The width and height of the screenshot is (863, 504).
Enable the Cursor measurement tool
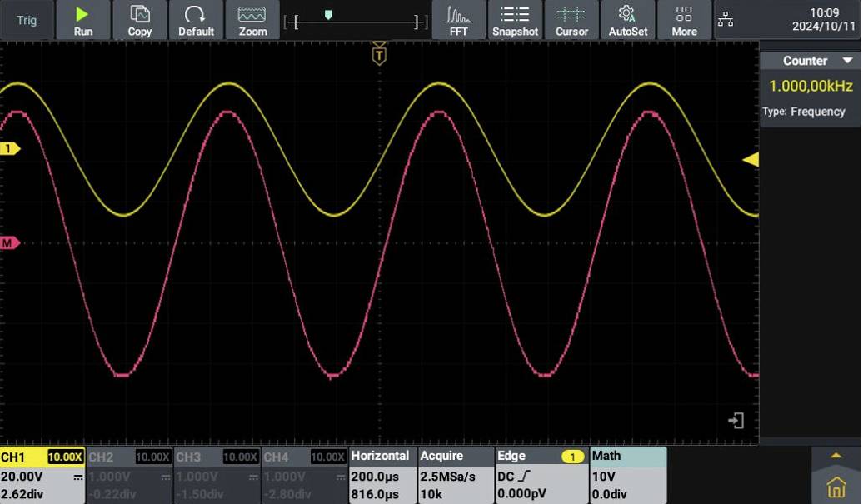coord(571,20)
